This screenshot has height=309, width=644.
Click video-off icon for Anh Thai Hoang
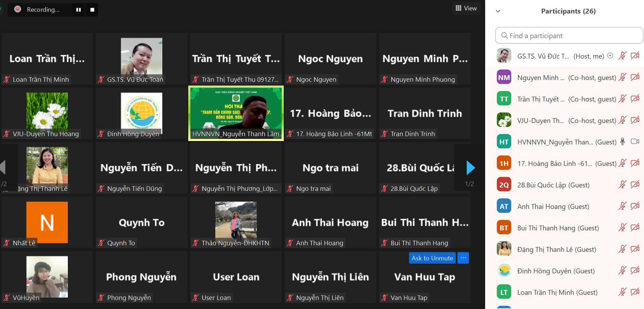tap(635, 206)
